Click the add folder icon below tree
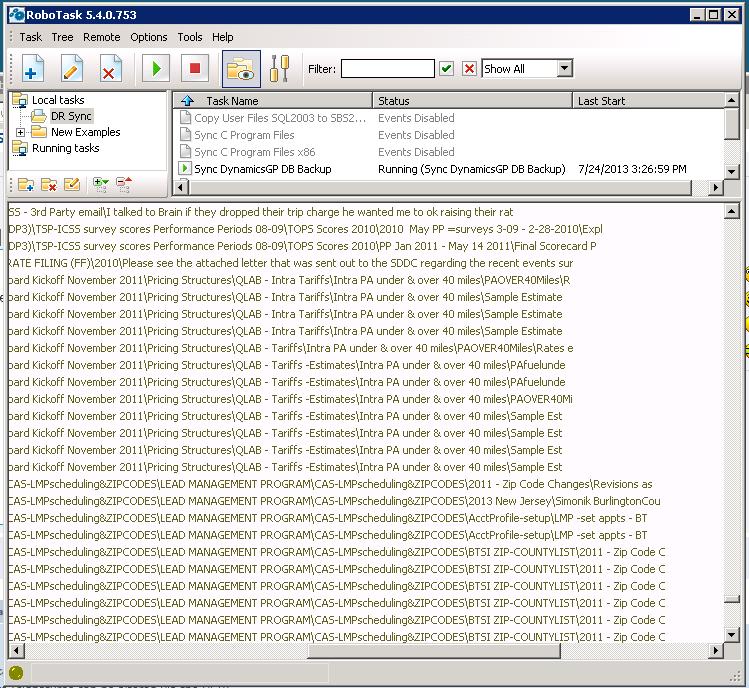 point(26,184)
